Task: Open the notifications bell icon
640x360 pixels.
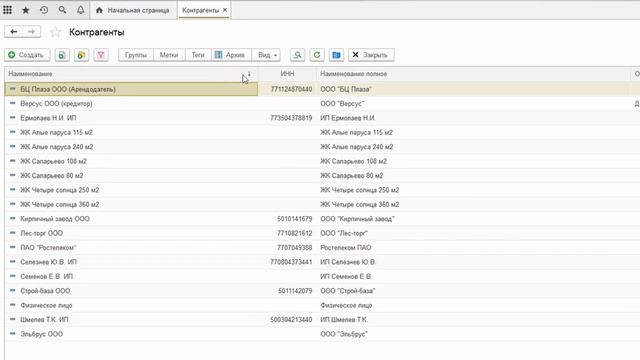Action: tap(80, 10)
